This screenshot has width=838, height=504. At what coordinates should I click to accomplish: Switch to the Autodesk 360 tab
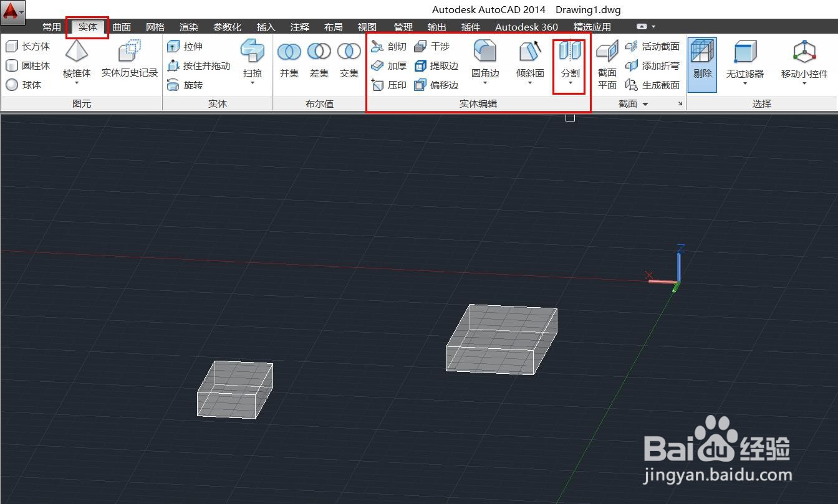coord(527,27)
